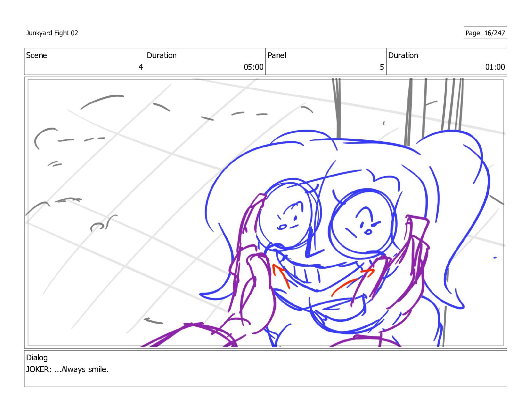Click the 'Panel' header label

(x=277, y=55)
